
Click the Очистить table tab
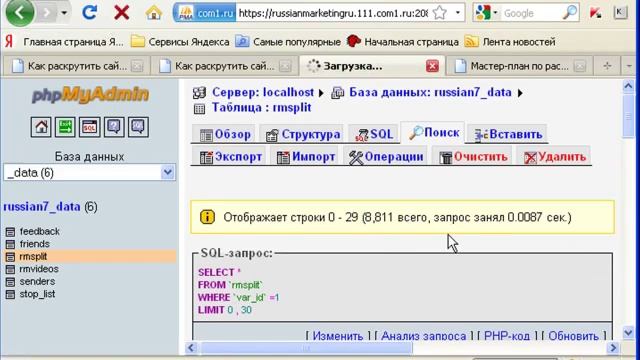[x=473, y=157]
